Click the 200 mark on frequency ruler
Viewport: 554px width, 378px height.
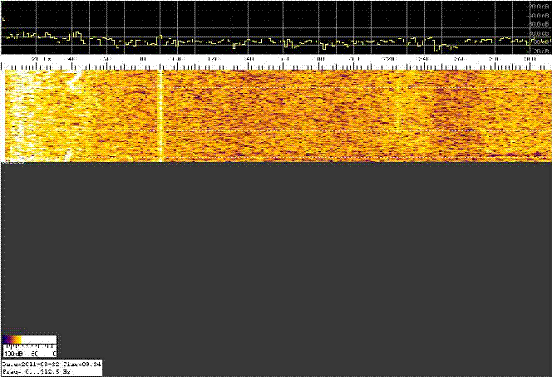354,59
